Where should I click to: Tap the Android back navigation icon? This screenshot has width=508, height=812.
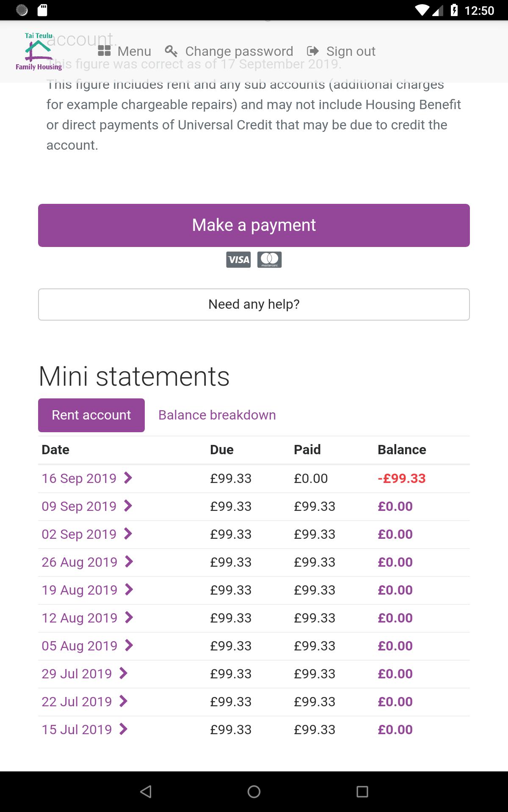click(x=146, y=792)
